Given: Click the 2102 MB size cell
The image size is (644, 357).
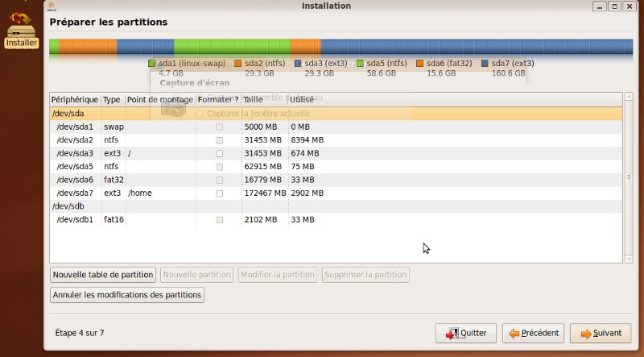Looking at the screenshot, I should click(x=260, y=220).
